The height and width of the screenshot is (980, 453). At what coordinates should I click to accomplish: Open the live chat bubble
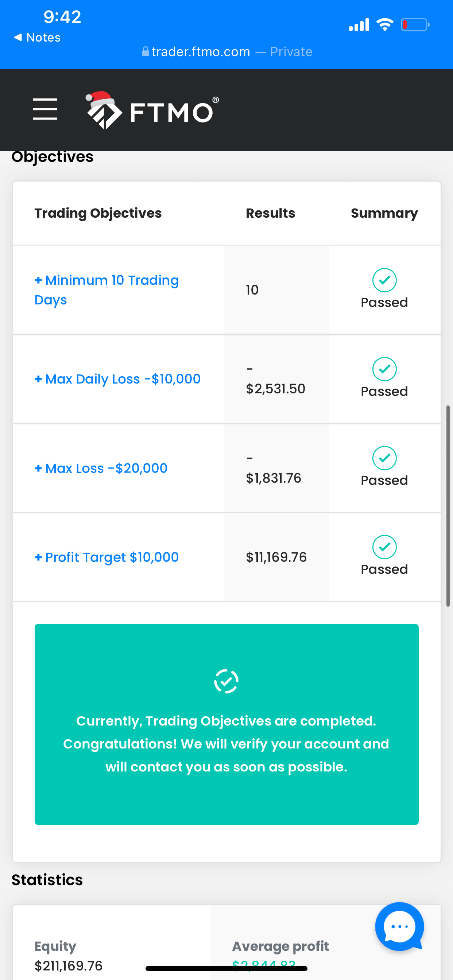click(x=399, y=926)
